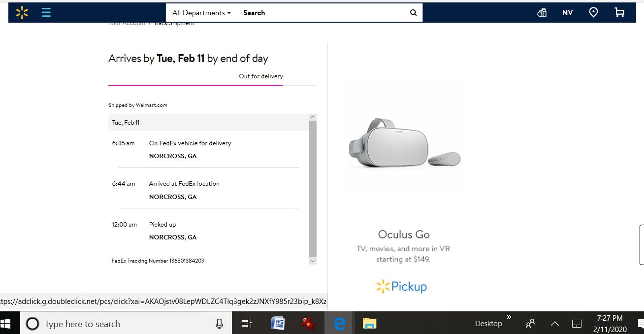The width and height of the screenshot is (644, 334).
Task: Open the hamburger navigation menu
Action: click(46, 13)
